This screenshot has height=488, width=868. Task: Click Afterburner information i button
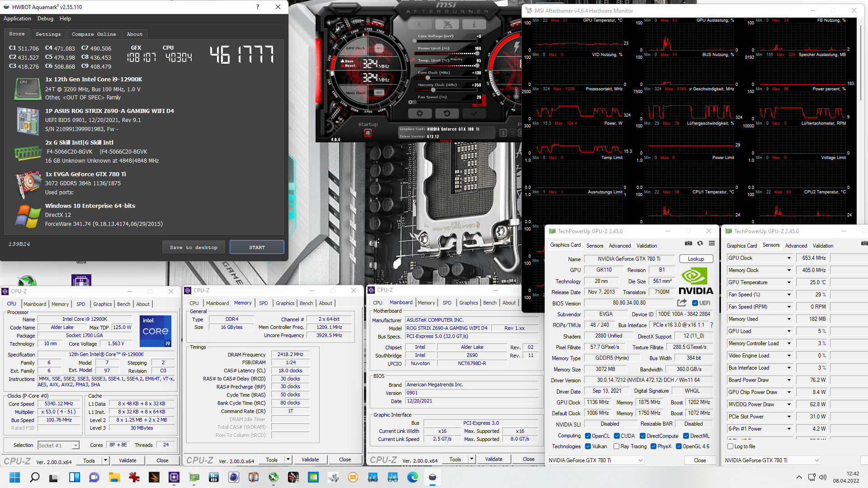click(x=474, y=24)
